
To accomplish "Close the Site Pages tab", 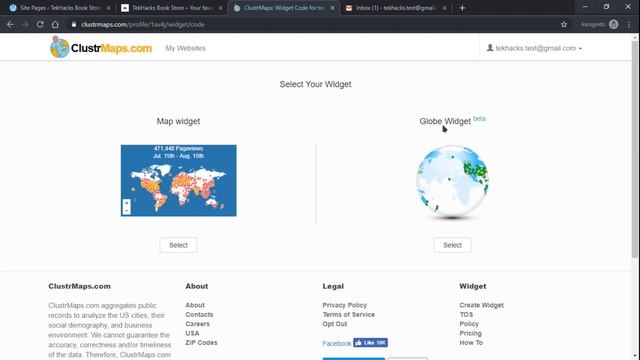I will coord(108,8).
